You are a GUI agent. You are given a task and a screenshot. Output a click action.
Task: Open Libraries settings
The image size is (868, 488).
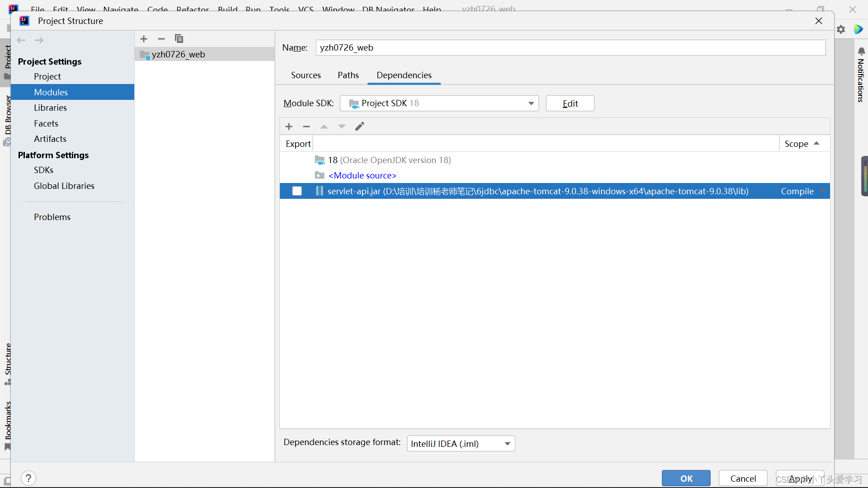pyautogui.click(x=50, y=108)
